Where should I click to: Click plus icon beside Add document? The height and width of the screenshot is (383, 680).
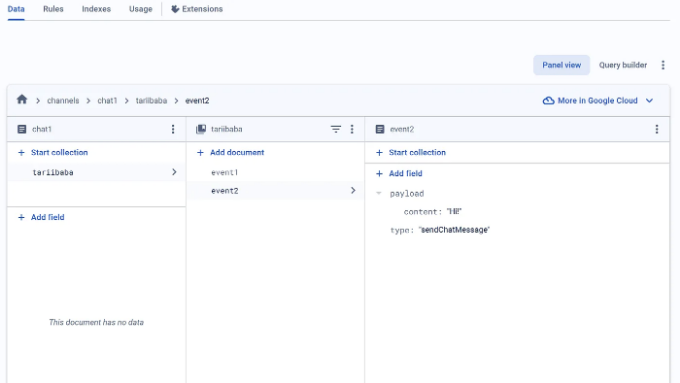click(x=200, y=153)
